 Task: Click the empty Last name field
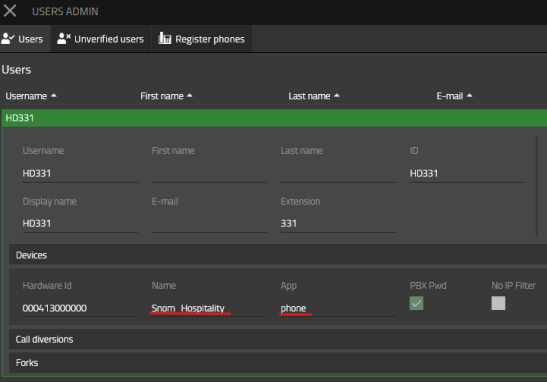pos(338,173)
